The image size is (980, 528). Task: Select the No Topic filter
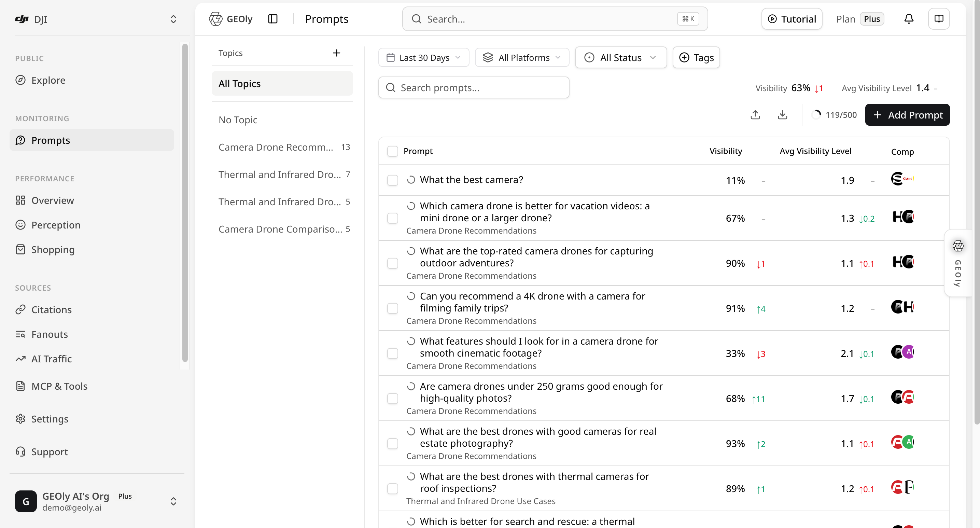point(282,120)
